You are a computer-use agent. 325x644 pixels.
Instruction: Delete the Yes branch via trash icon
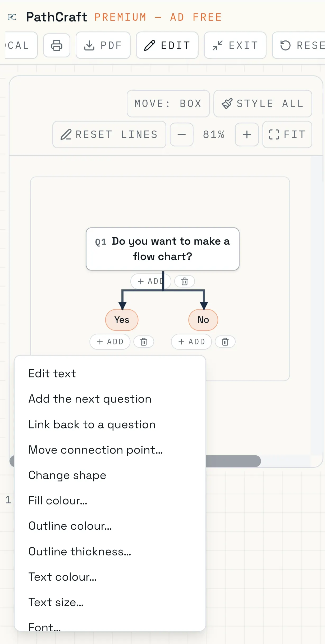coord(144,342)
